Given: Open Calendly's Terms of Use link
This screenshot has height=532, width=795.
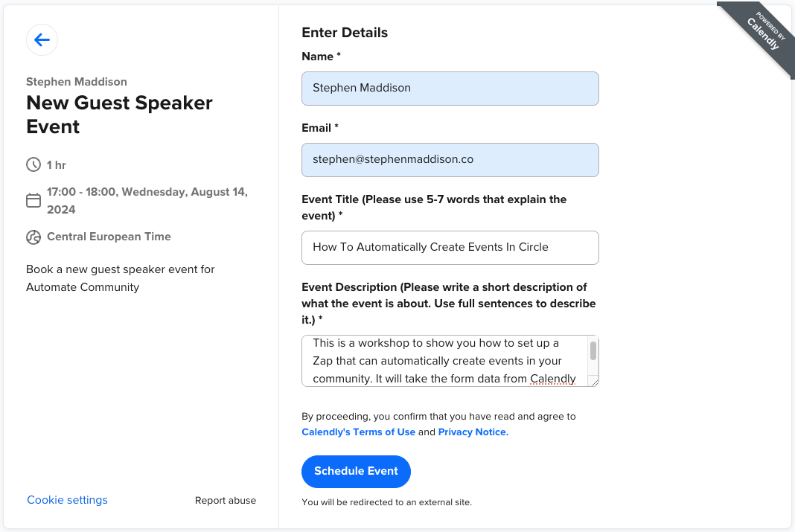Looking at the screenshot, I should point(358,432).
